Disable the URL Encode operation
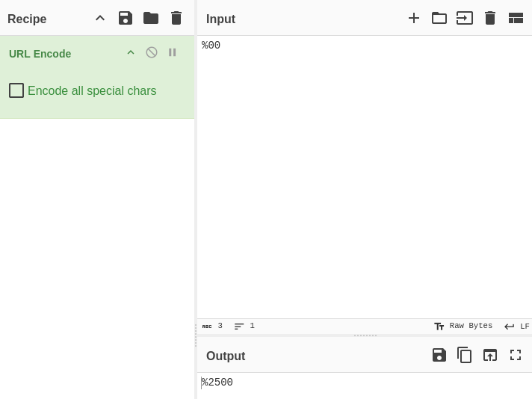532x399 pixels. (x=152, y=52)
